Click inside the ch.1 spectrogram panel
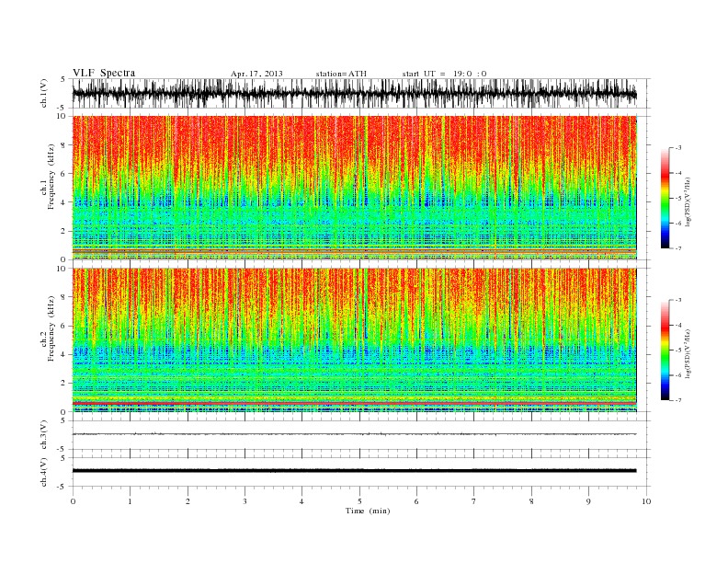Viewport: 728px width, 563px height. [354, 188]
